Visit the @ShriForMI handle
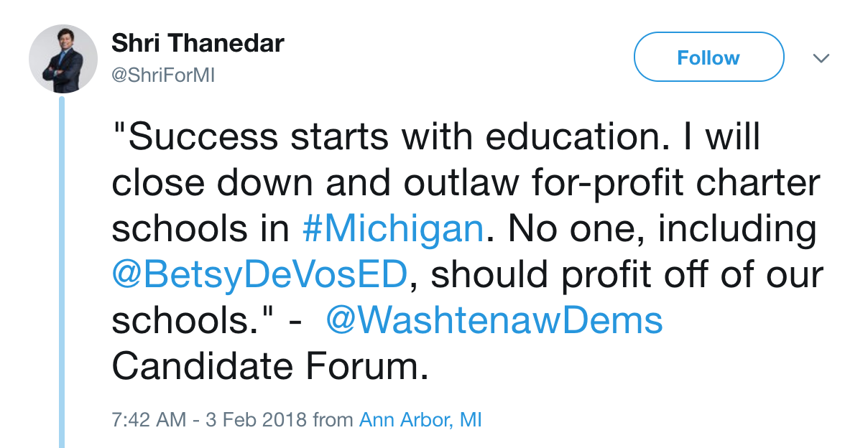The height and width of the screenshot is (448, 868). pyautogui.click(x=164, y=75)
